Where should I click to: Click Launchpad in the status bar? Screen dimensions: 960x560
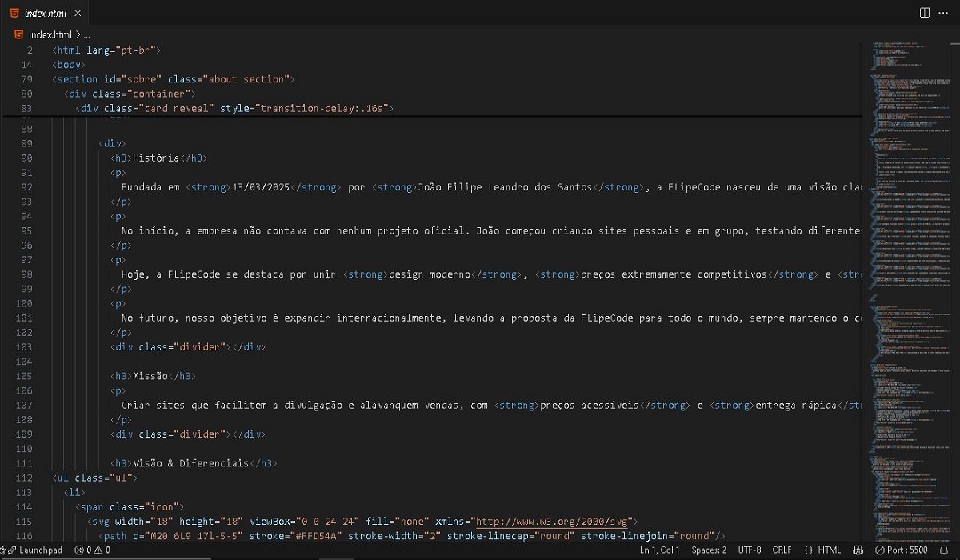point(35,550)
